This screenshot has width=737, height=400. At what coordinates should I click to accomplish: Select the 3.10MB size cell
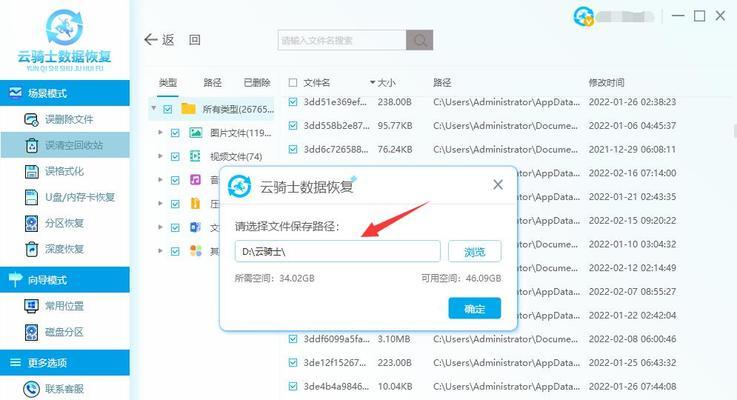tap(394, 339)
